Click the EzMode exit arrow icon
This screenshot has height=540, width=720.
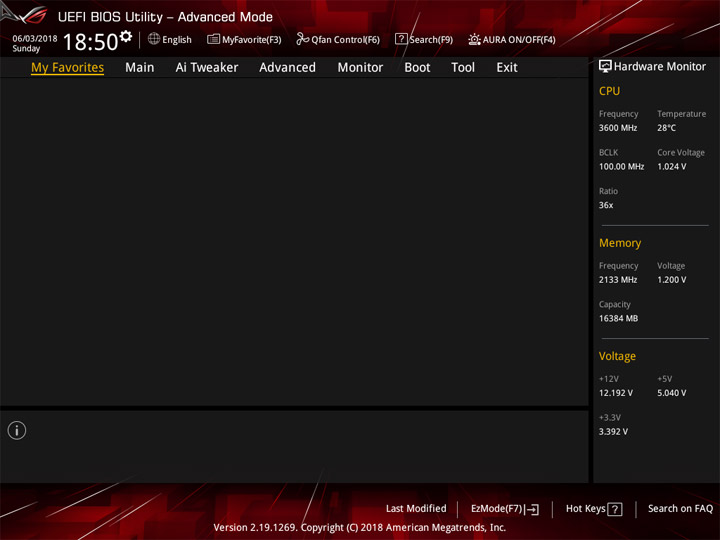tap(532, 509)
